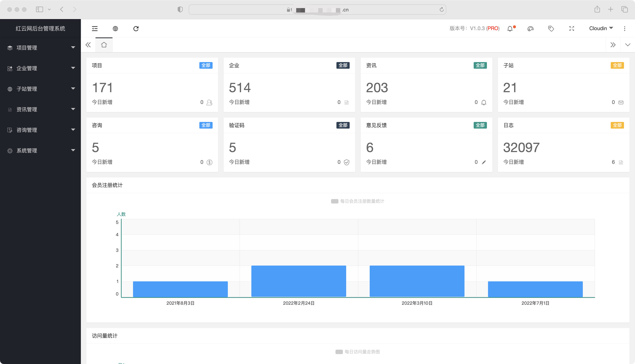This screenshot has height=364, width=635.
Task: Open the vertical three-dots menu
Action: 625,28
